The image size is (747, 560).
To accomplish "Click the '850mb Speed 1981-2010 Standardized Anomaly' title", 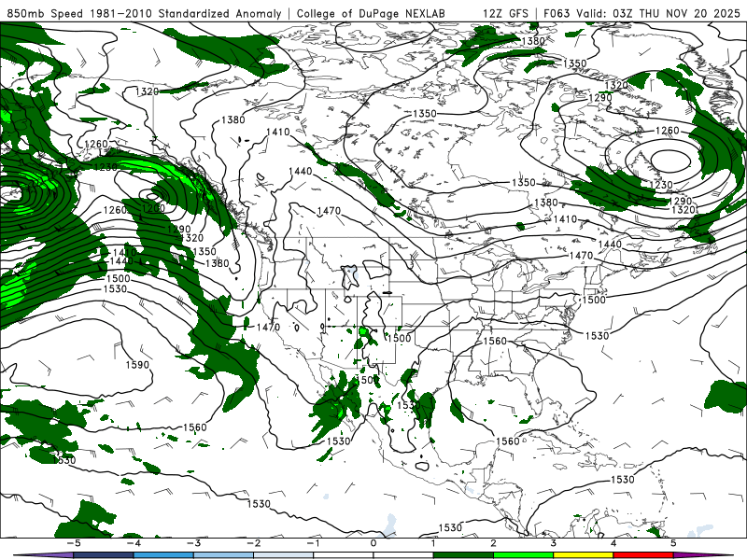I will (x=145, y=13).
